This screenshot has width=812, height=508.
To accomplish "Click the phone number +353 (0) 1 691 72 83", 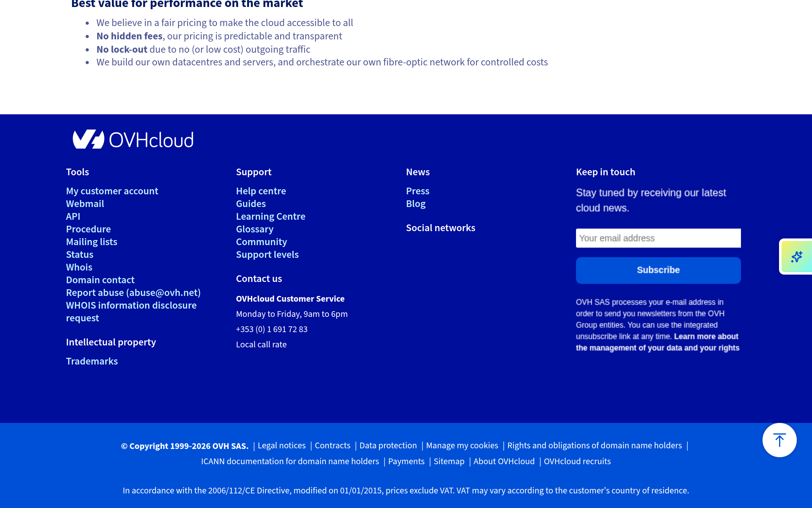I will [x=272, y=329].
